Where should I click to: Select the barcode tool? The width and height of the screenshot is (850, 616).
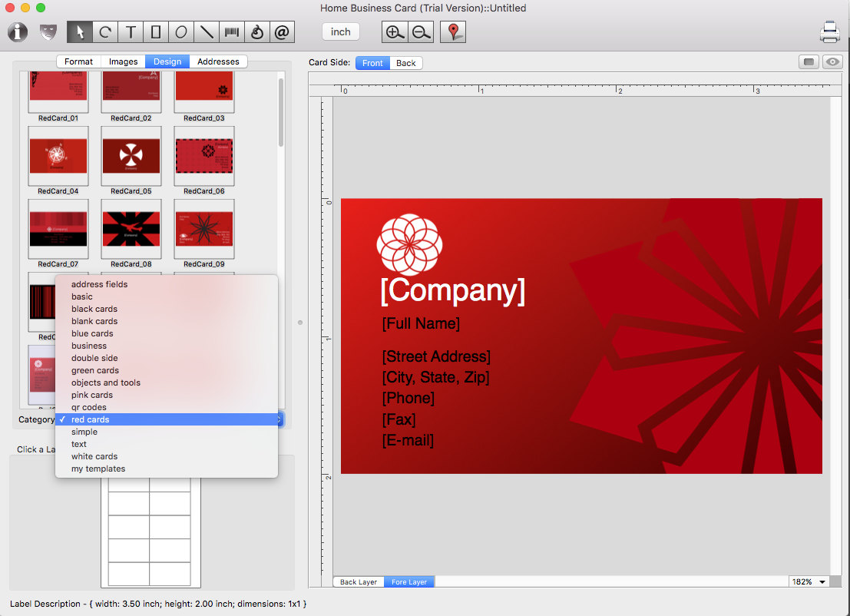[x=231, y=32]
